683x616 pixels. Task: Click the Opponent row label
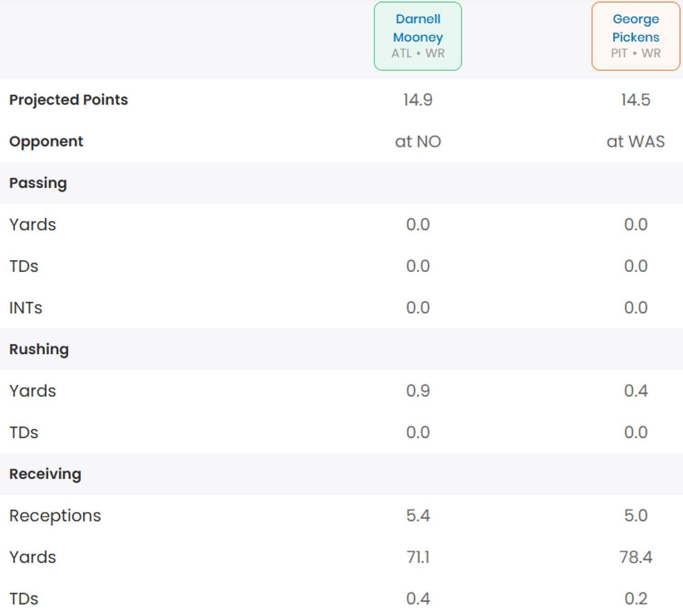tap(46, 141)
